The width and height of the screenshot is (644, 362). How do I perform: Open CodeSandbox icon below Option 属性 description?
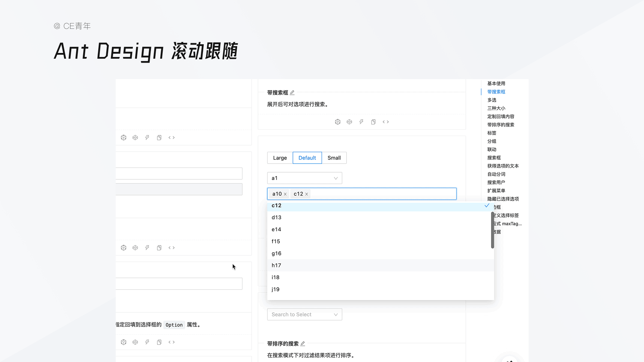tap(124, 342)
